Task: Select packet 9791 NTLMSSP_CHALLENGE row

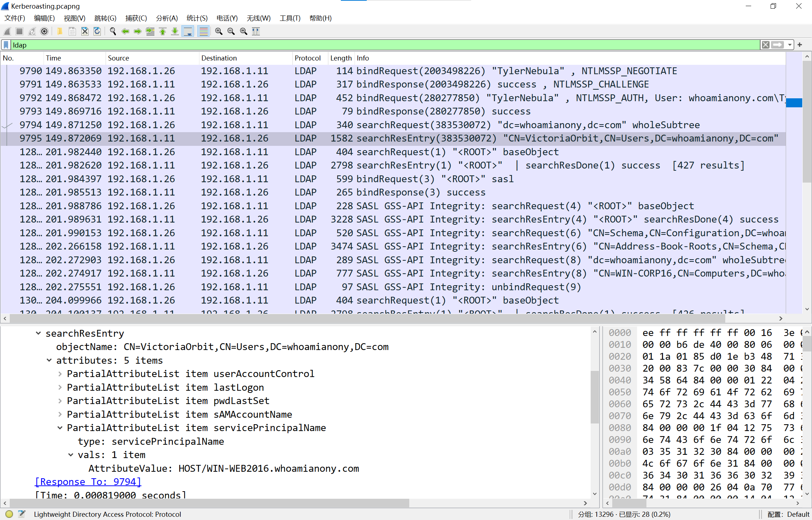Action: tap(393, 84)
